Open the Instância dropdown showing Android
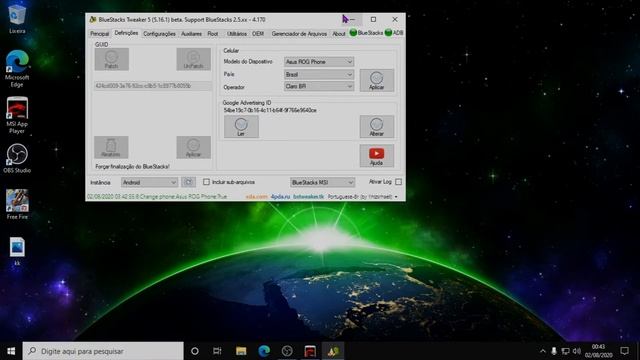Screen dimensions: 640x360 click(x=149, y=182)
